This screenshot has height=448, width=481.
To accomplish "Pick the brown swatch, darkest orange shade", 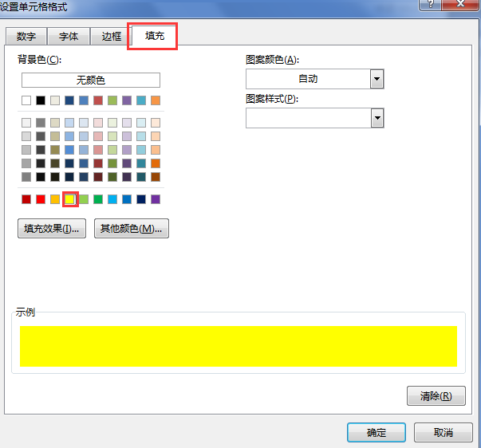I will (x=156, y=177).
